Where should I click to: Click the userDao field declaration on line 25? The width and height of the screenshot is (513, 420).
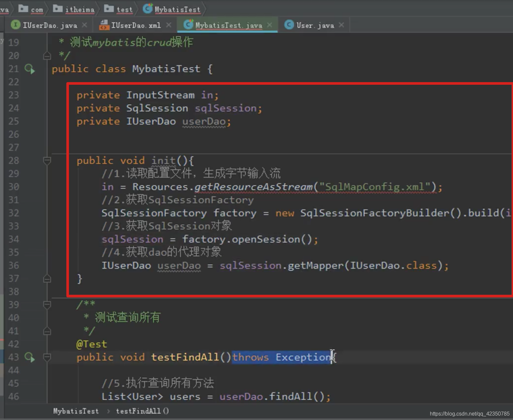(x=204, y=122)
